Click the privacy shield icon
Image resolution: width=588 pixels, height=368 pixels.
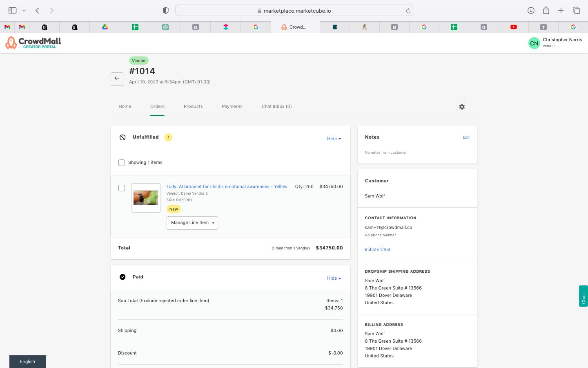pyautogui.click(x=166, y=11)
